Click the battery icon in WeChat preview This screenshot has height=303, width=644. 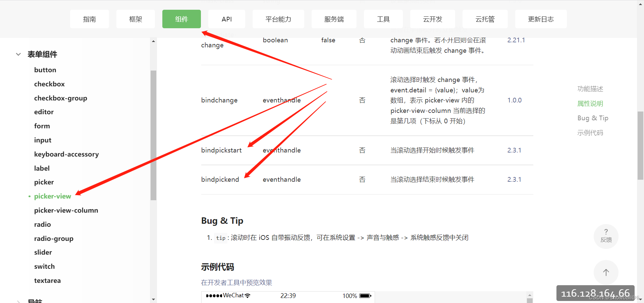point(364,296)
